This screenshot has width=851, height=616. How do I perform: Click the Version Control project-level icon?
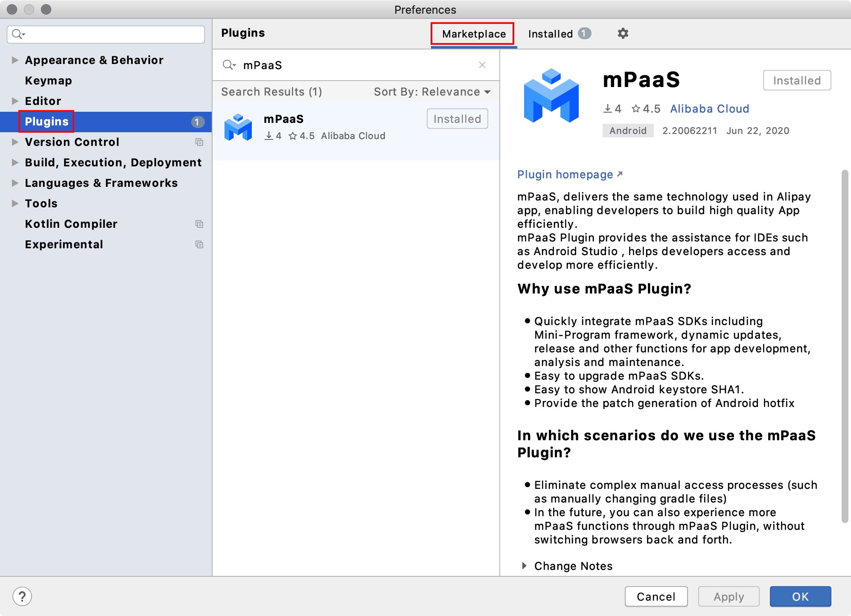tap(199, 142)
